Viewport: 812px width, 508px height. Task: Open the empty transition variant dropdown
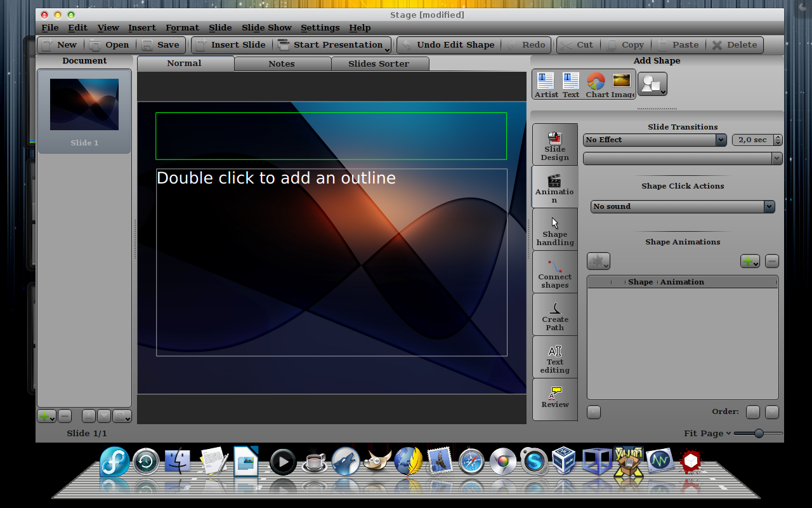tap(683, 158)
